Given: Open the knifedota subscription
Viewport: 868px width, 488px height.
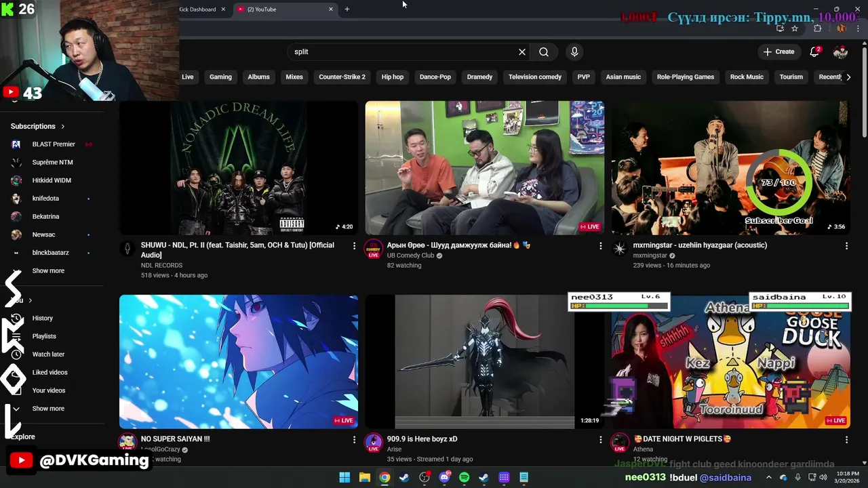Looking at the screenshot, I should [x=45, y=199].
